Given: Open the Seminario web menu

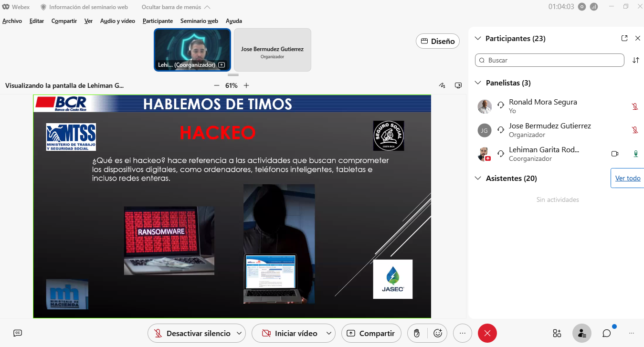Looking at the screenshot, I should click(199, 21).
